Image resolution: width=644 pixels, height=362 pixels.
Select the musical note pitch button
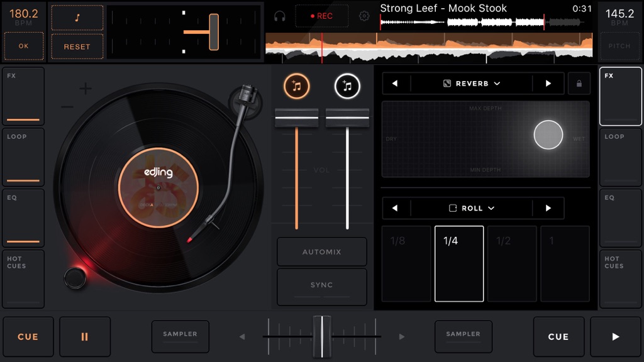(77, 18)
